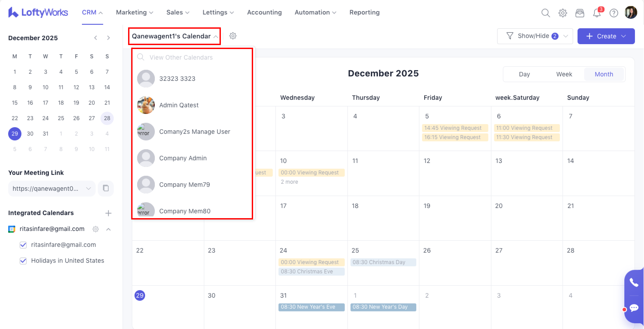Uncheck the ritasinfare@gmail.com calendar checkbox
The image size is (644, 329).
pyautogui.click(x=23, y=245)
